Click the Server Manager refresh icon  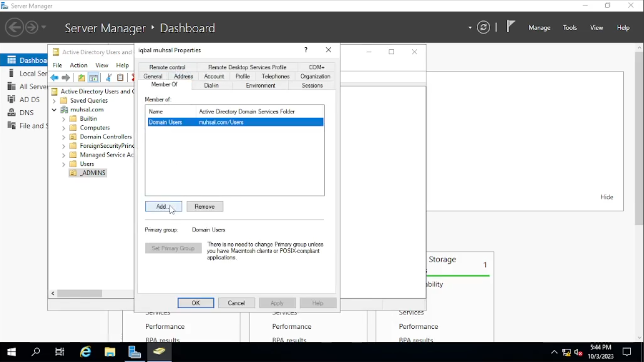484,28
